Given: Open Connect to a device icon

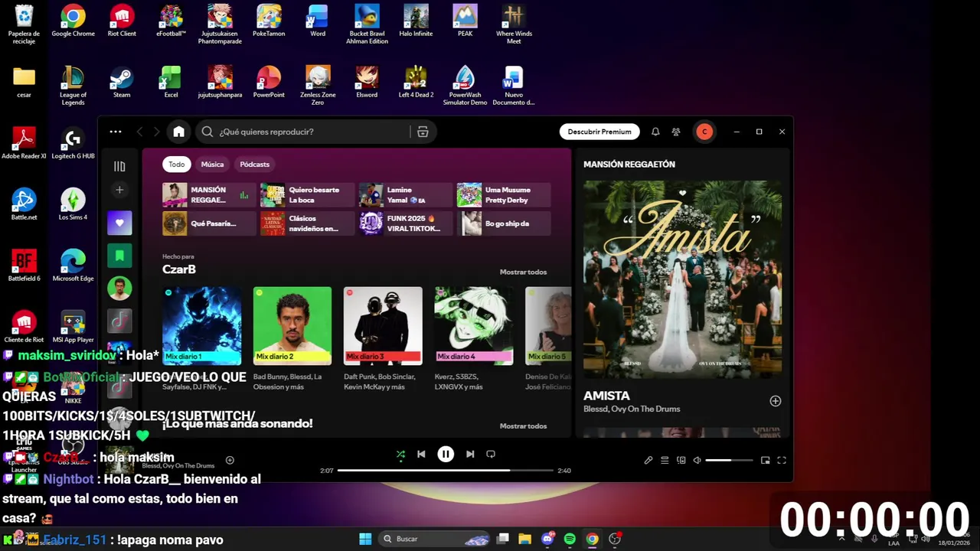Looking at the screenshot, I should (x=681, y=460).
